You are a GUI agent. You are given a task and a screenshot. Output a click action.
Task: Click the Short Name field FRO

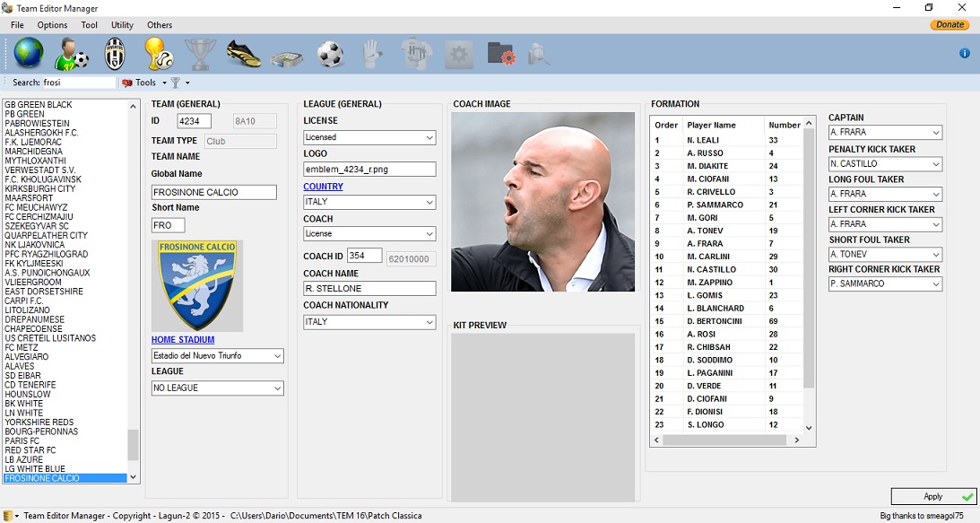(169, 225)
